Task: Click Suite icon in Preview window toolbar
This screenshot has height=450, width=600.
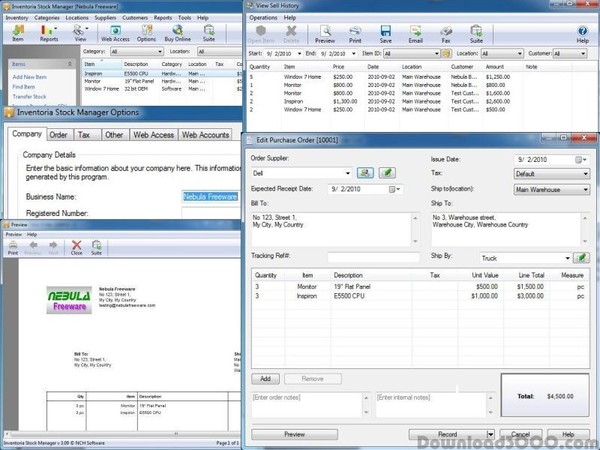Action: 96,248
